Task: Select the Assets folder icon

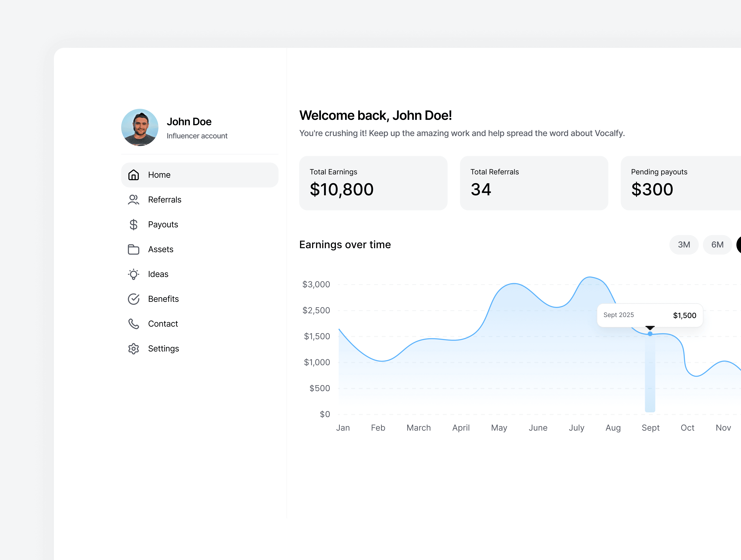Action: point(133,249)
